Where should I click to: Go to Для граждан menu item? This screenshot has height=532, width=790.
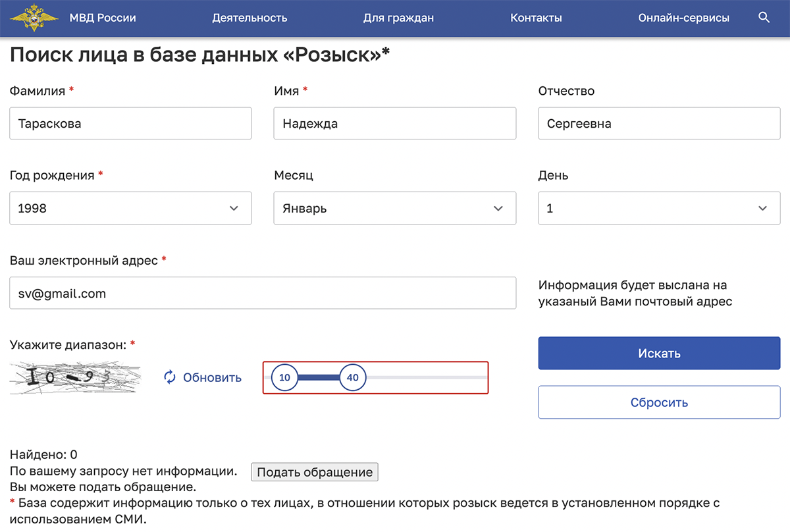point(398,18)
